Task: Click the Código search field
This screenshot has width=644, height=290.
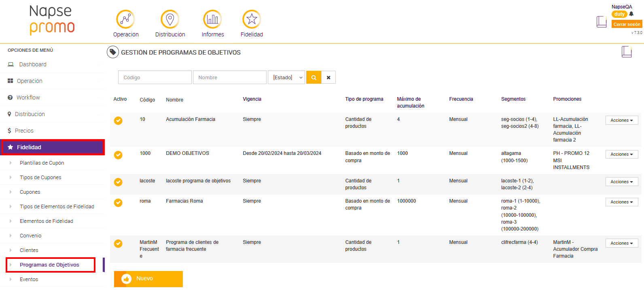Action: tap(155, 77)
